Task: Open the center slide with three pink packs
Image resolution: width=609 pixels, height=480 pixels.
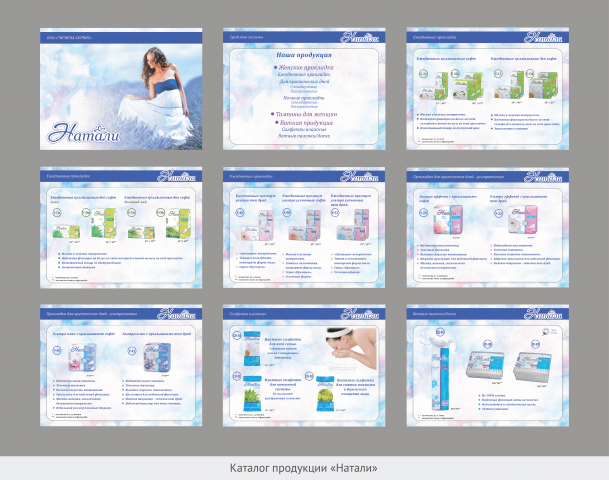Action: pos(304,228)
